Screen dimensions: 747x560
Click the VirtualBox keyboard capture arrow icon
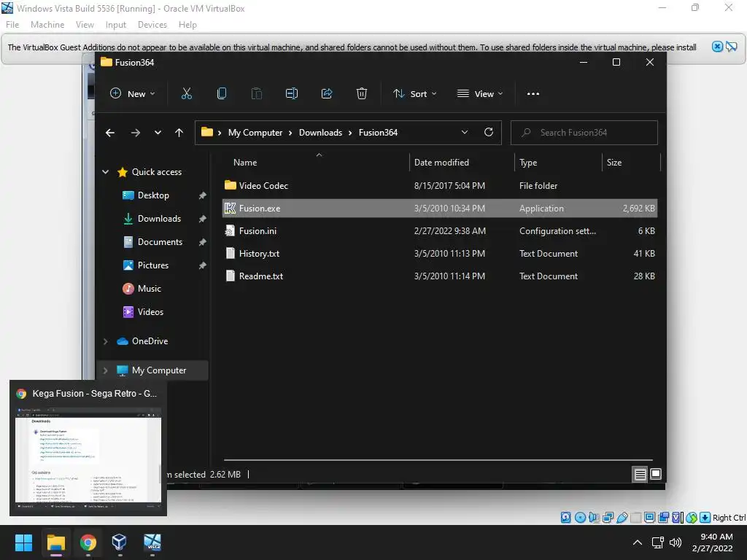pos(705,518)
